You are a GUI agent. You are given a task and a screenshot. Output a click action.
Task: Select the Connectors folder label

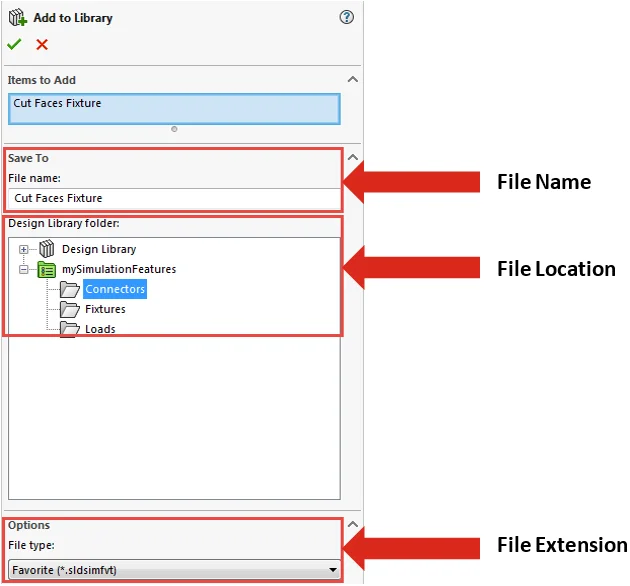[x=115, y=290]
